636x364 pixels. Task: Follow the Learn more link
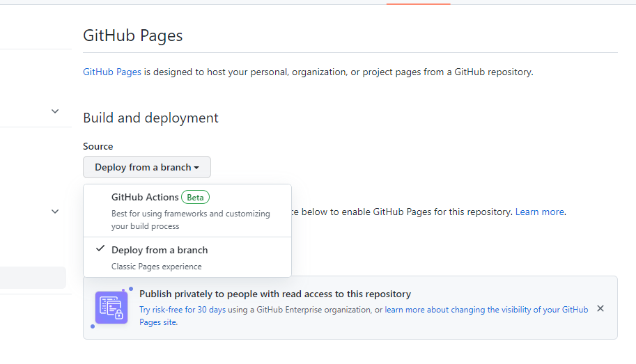pyautogui.click(x=539, y=212)
